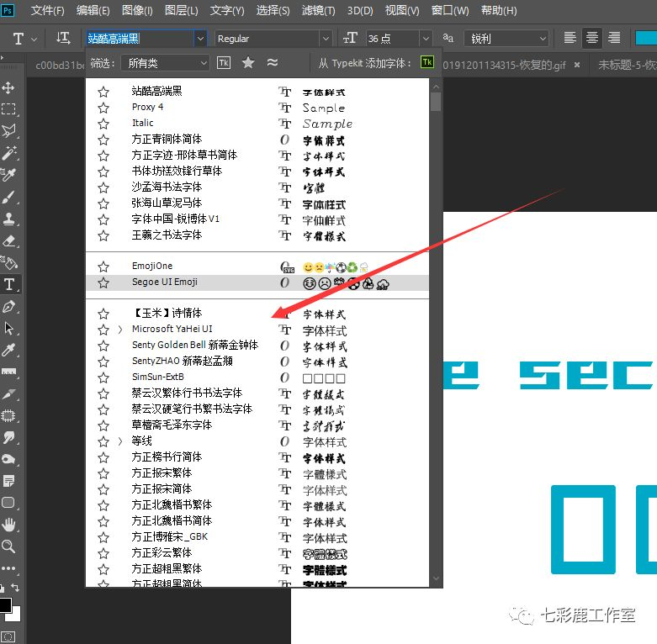657x644 pixels.
Task: Open the anti-aliasing 锐利 dropdown
Action: tap(506, 39)
